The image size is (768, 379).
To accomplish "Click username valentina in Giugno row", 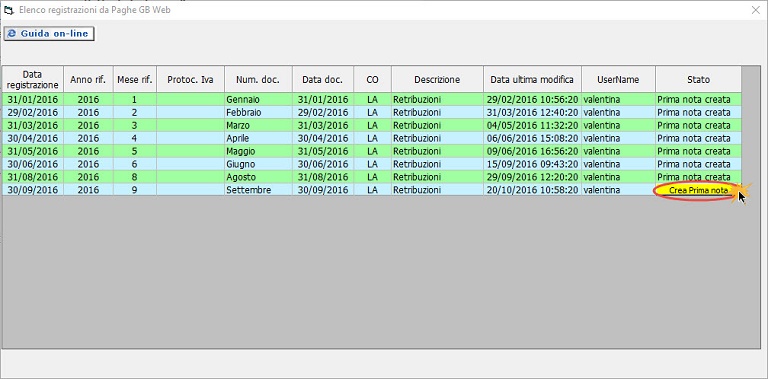I will coord(619,164).
